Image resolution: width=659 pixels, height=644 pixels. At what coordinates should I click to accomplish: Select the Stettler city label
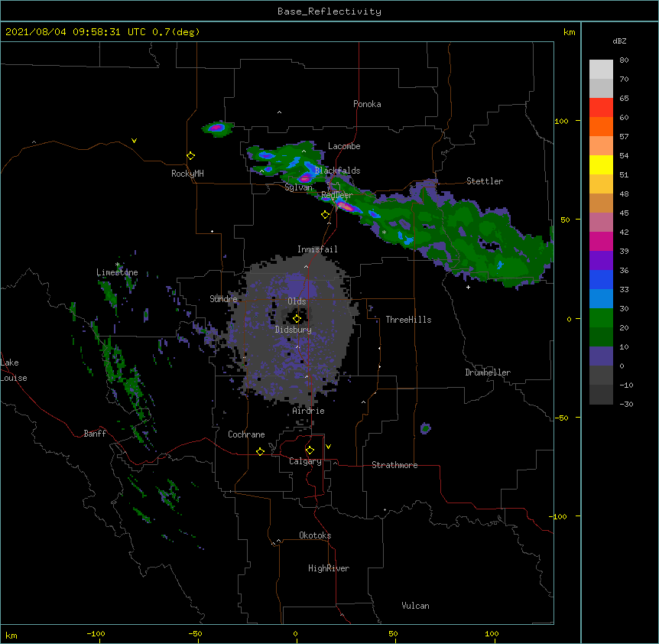point(485,181)
